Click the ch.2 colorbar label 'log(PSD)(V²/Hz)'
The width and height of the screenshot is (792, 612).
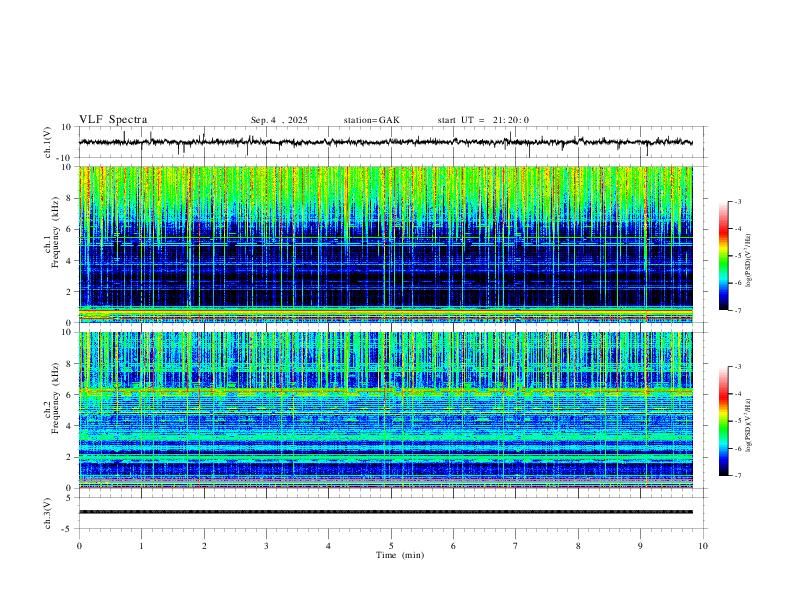coord(748,425)
